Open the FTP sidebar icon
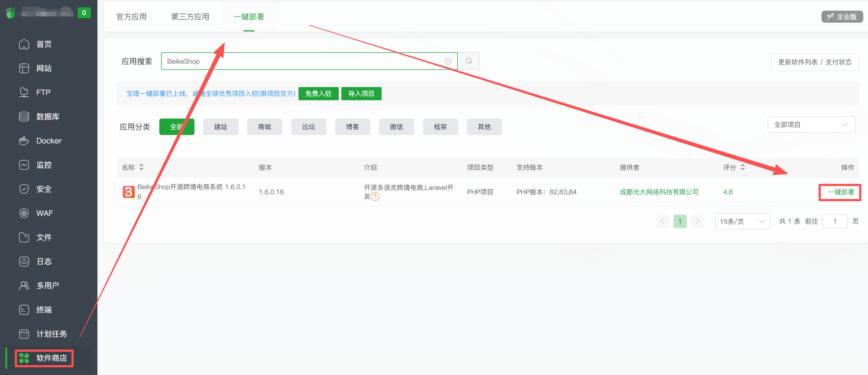 click(24, 93)
